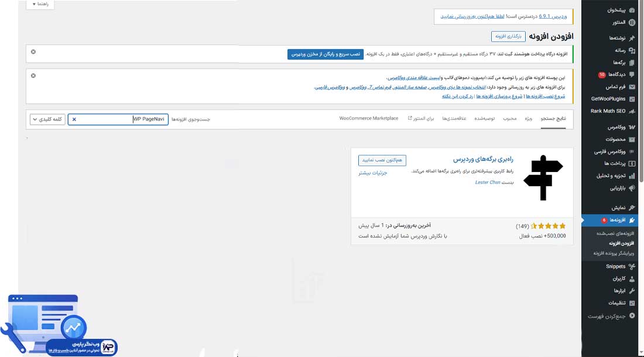Click the المنتور Elementor sidebar icon

pyautogui.click(x=632, y=22)
